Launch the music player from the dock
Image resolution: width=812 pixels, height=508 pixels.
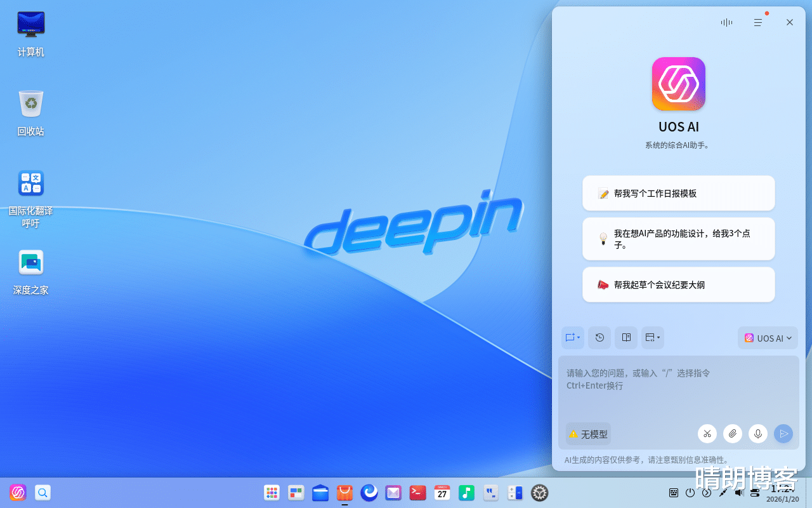466,492
